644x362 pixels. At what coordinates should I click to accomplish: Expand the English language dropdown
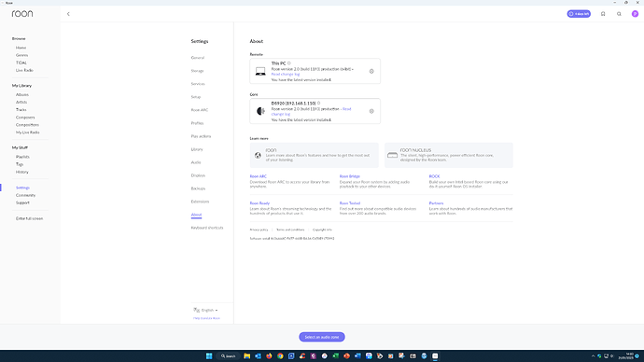tap(205, 311)
